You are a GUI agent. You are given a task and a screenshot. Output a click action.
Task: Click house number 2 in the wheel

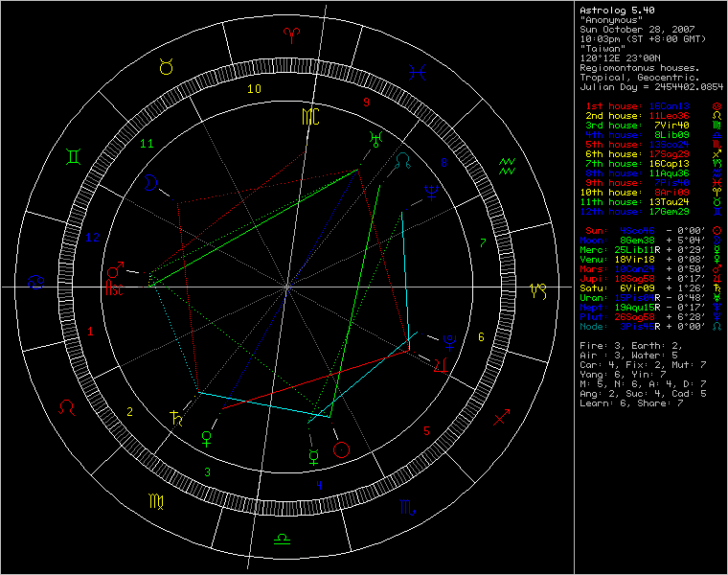(129, 411)
